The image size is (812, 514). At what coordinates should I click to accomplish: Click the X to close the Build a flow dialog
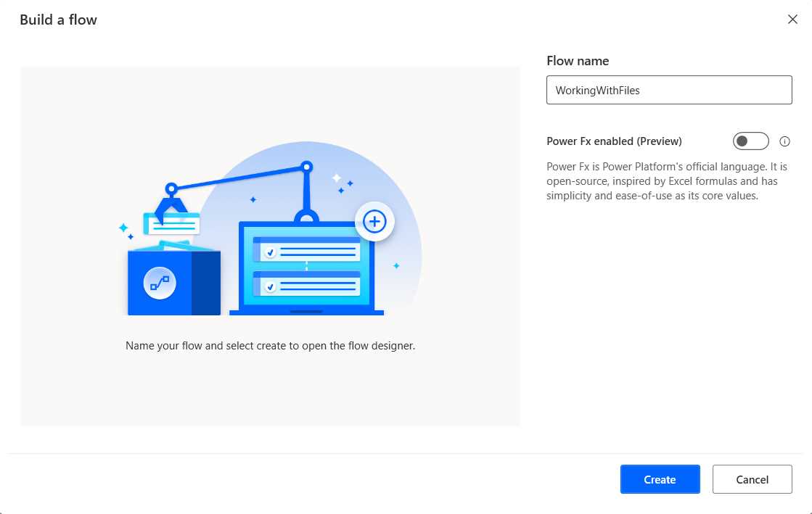pyautogui.click(x=792, y=20)
